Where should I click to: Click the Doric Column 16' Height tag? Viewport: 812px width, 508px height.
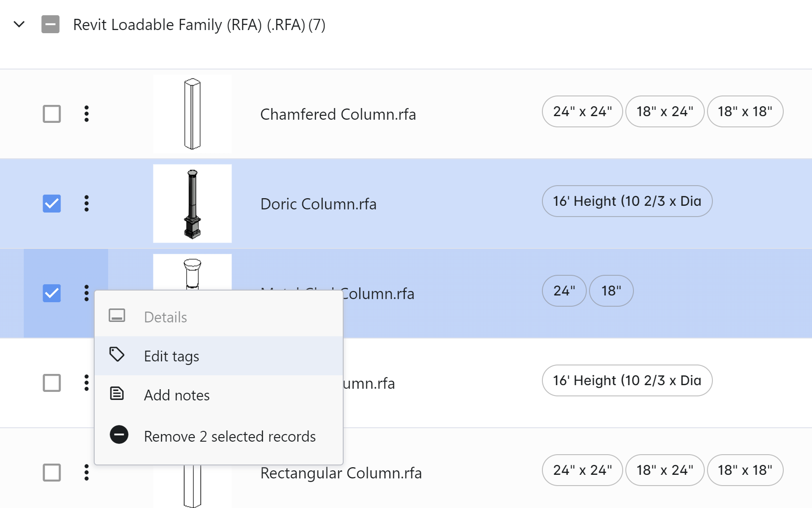click(627, 201)
